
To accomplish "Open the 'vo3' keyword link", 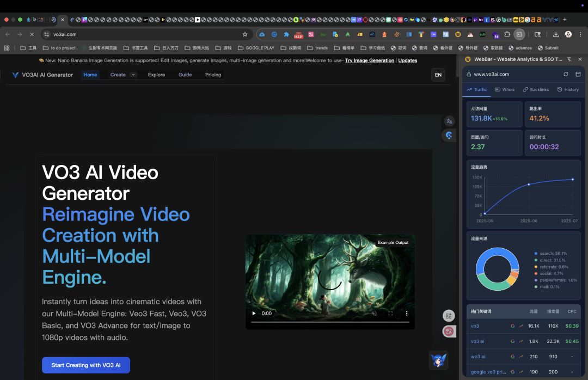I will coord(475,326).
